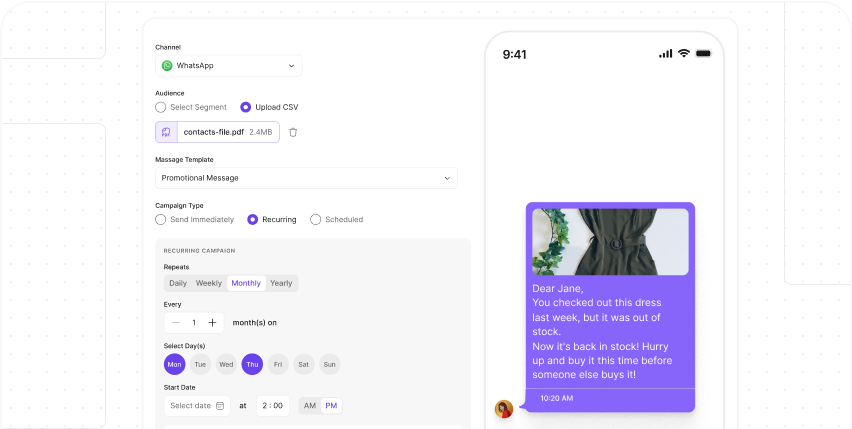Click the month(s) on label

[x=255, y=323]
